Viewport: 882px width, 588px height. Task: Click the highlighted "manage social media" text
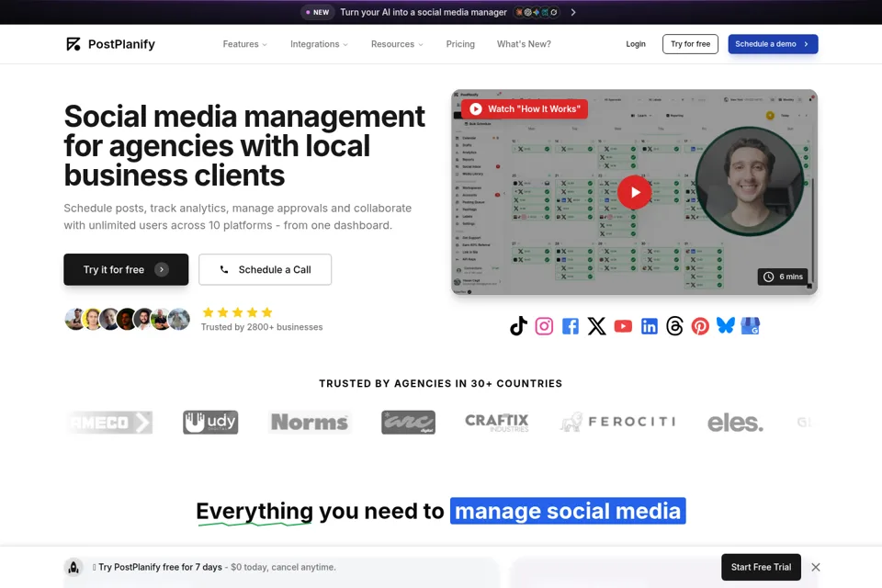pyautogui.click(x=568, y=511)
